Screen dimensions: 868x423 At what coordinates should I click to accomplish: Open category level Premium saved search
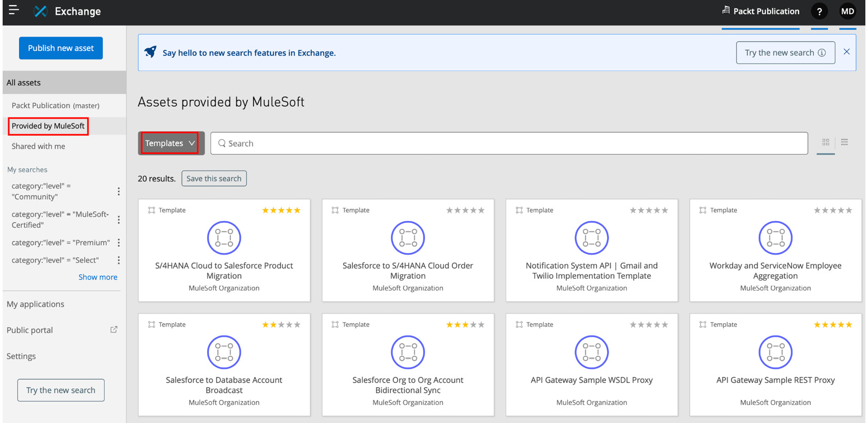pyautogui.click(x=60, y=243)
